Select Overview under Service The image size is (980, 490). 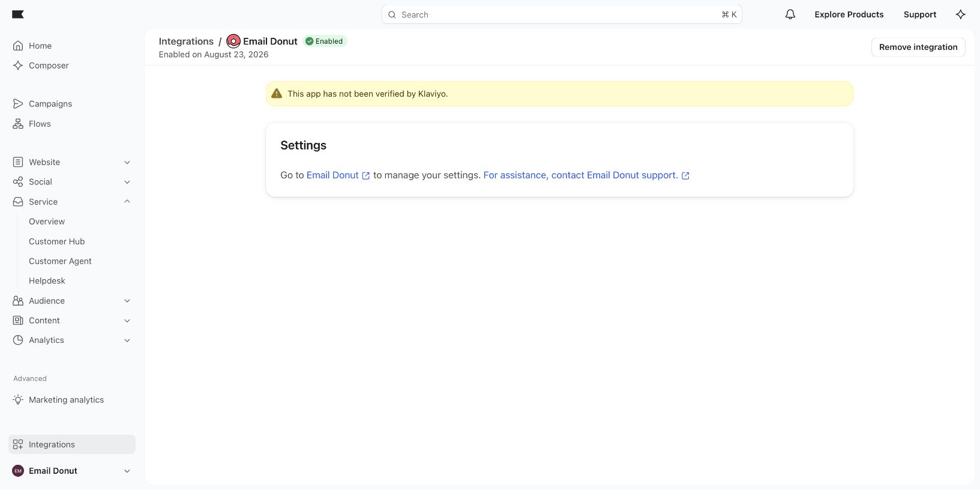point(47,222)
